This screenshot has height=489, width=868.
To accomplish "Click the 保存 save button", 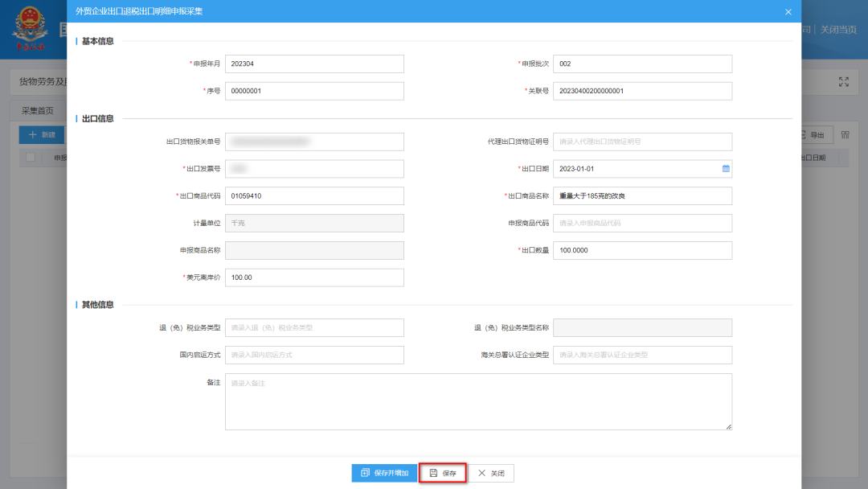I will (x=443, y=473).
